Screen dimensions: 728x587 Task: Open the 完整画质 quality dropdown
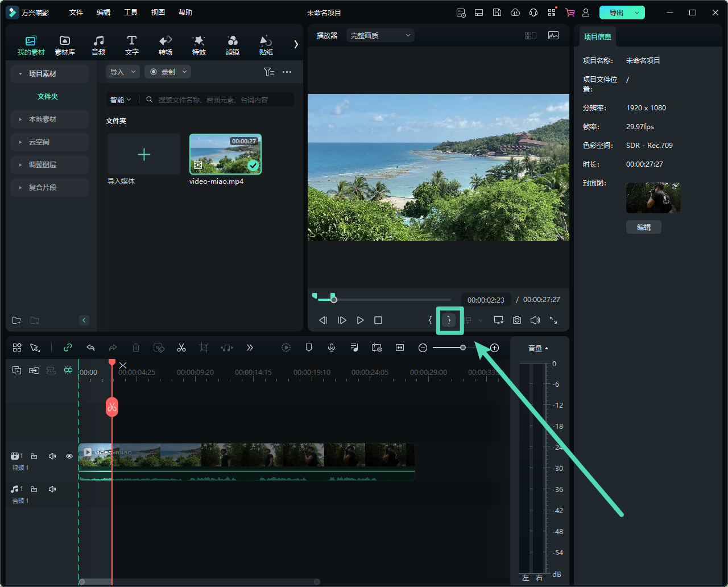(380, 35)
